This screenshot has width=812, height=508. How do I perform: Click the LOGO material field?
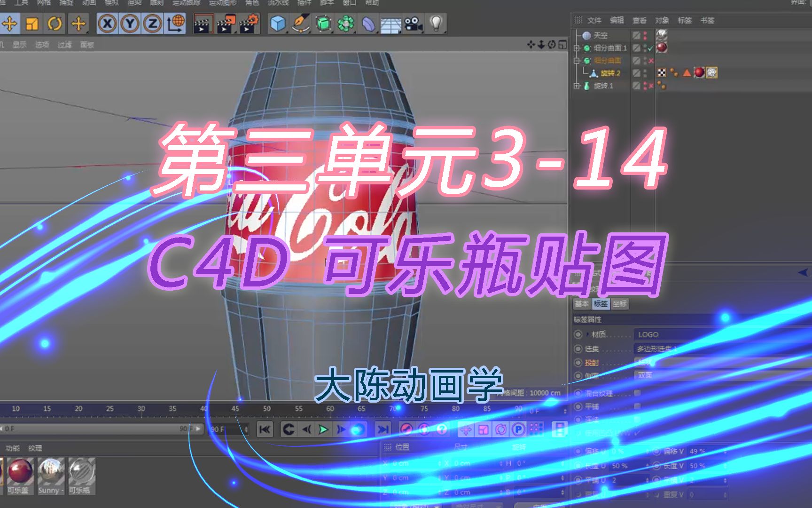(x=722, y=334)
